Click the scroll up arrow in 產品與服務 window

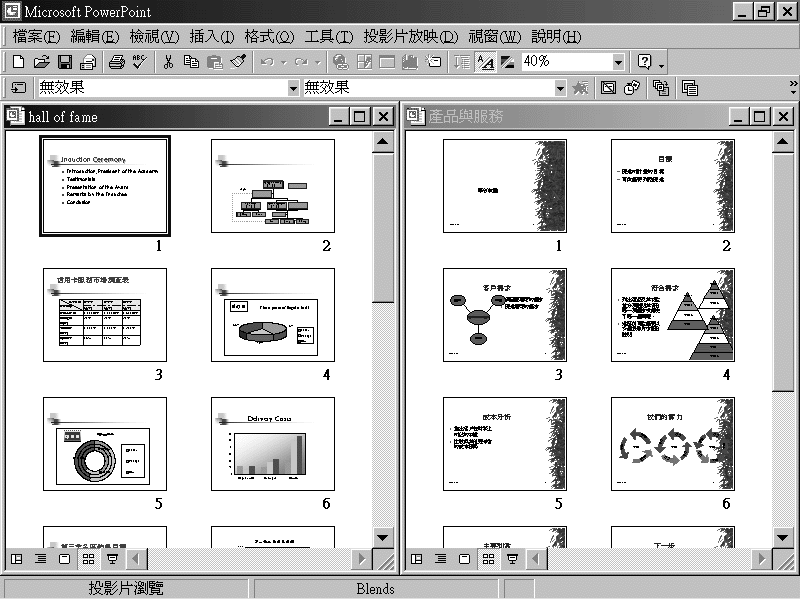tap(783, 141)
